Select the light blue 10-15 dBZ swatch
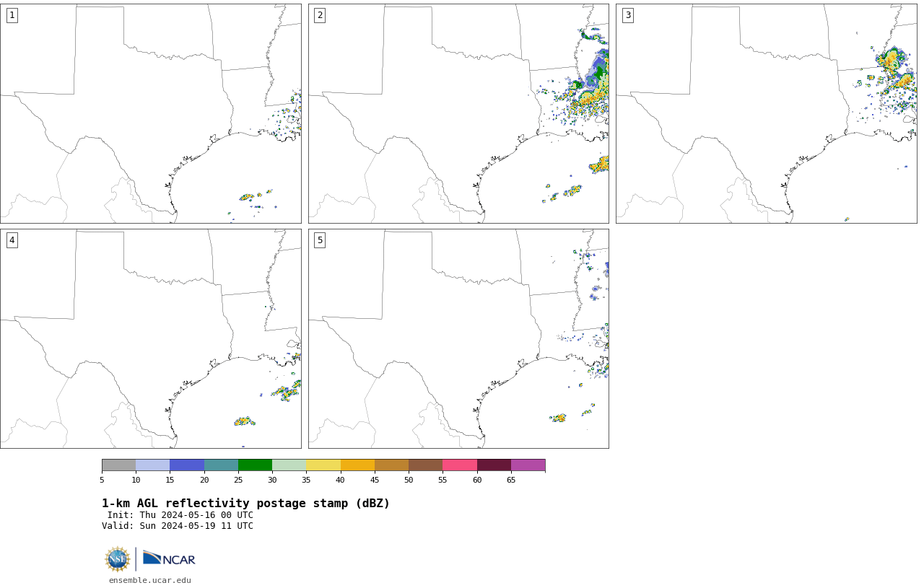Screen dimensions: 924x588 tap(153, 465)
